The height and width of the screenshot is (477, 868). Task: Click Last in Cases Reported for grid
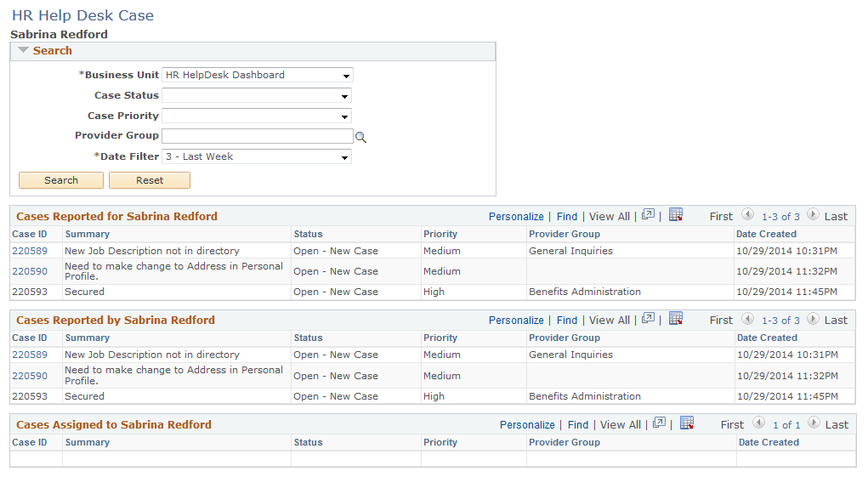(x=836, y=216)
